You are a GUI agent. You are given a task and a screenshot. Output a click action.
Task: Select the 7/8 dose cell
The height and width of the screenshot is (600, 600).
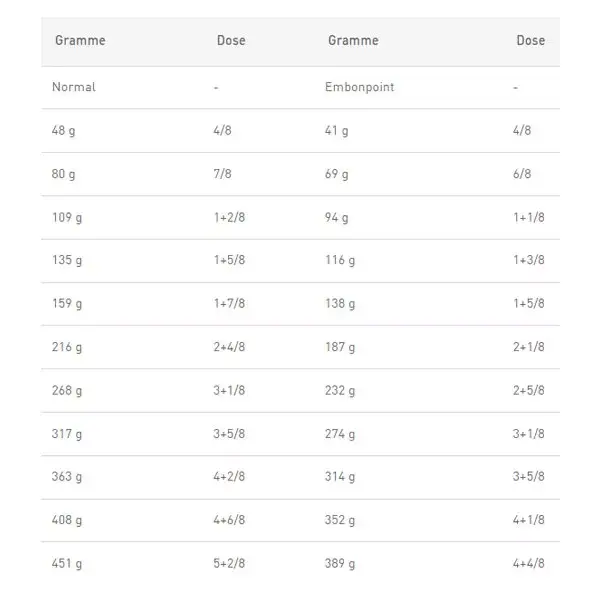coord(222,174)
